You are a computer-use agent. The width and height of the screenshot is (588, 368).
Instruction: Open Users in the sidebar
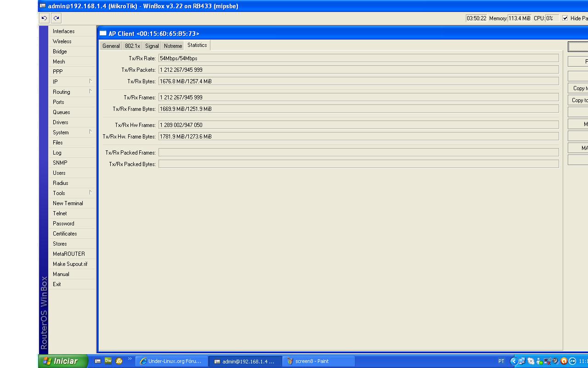59,173
